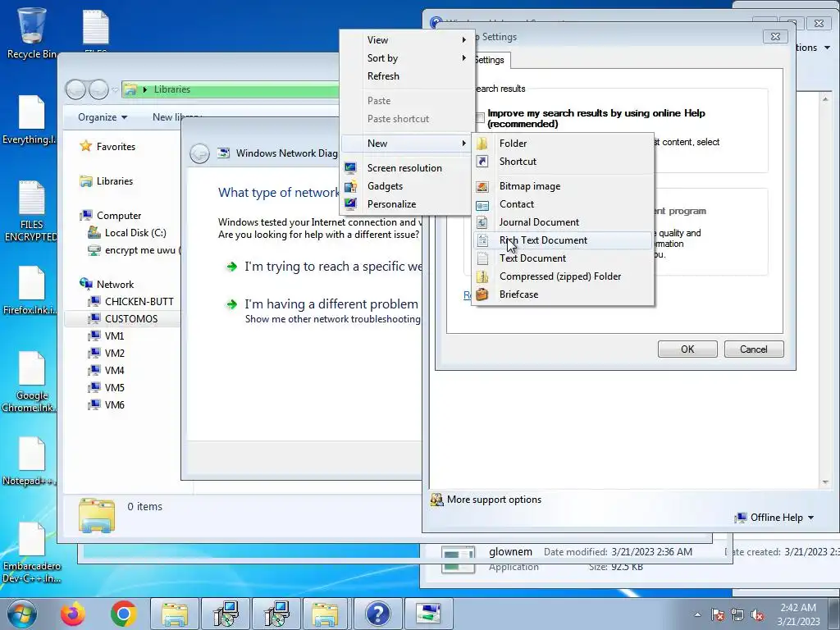This screenshot has height=630, width=840.
Task: Toggle improve search results using online Help
Action: pyautogui.click(x=480, y=117)
